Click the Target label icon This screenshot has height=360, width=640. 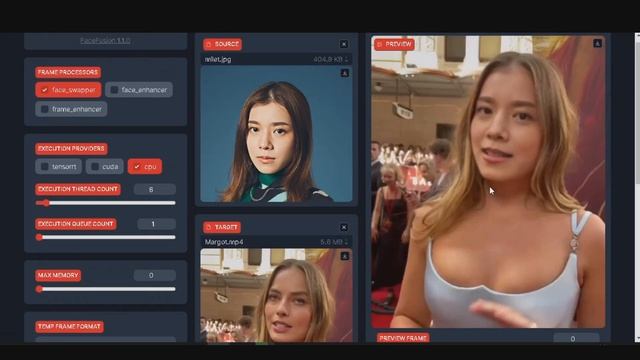pos(209,227)
